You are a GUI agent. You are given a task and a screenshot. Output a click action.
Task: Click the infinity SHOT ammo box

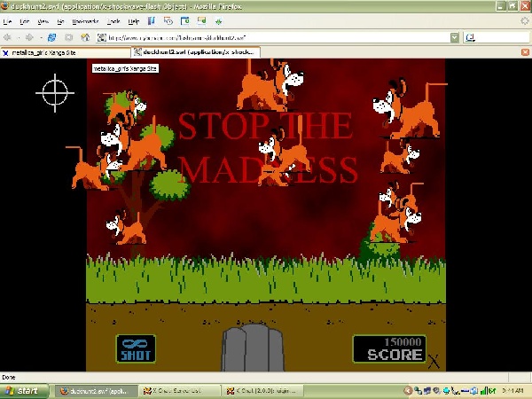[x=136, y=348]
